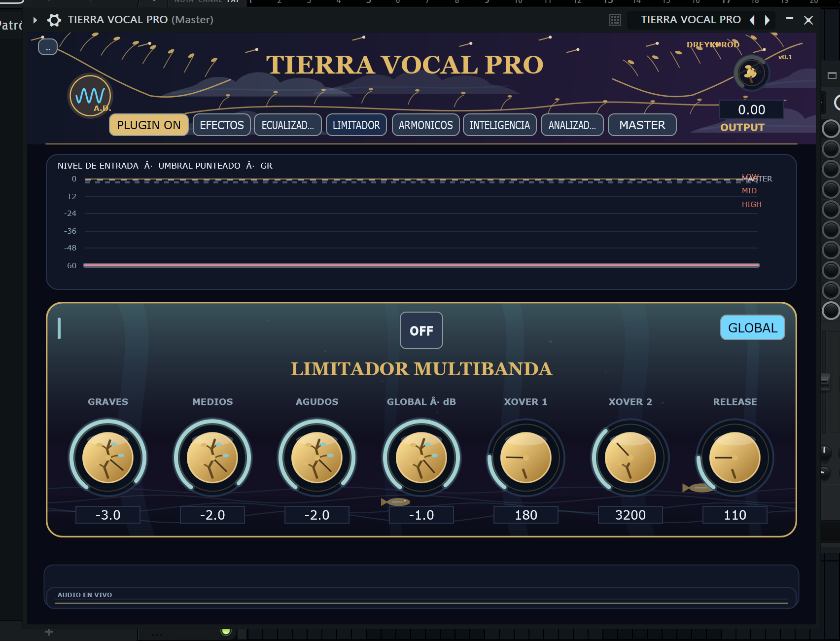Click the output gain knob
Viewport: 840px width, 641px height.
pyautogui.click(x=751, y=73)
